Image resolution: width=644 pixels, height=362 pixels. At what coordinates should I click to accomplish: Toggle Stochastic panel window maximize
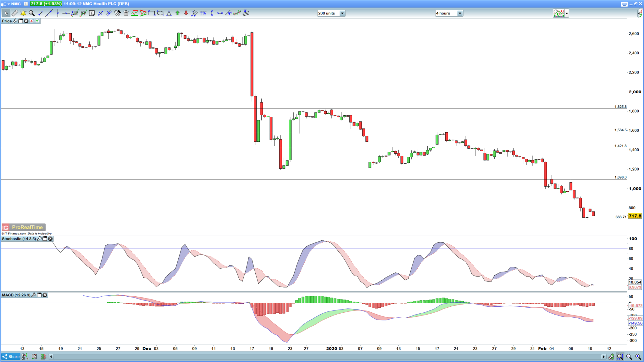coord(45,239)
